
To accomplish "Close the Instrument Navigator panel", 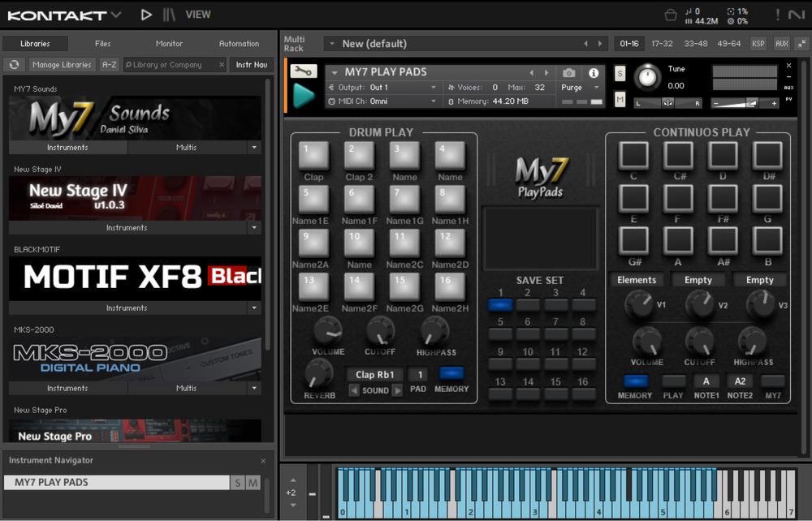I will 263,460.
